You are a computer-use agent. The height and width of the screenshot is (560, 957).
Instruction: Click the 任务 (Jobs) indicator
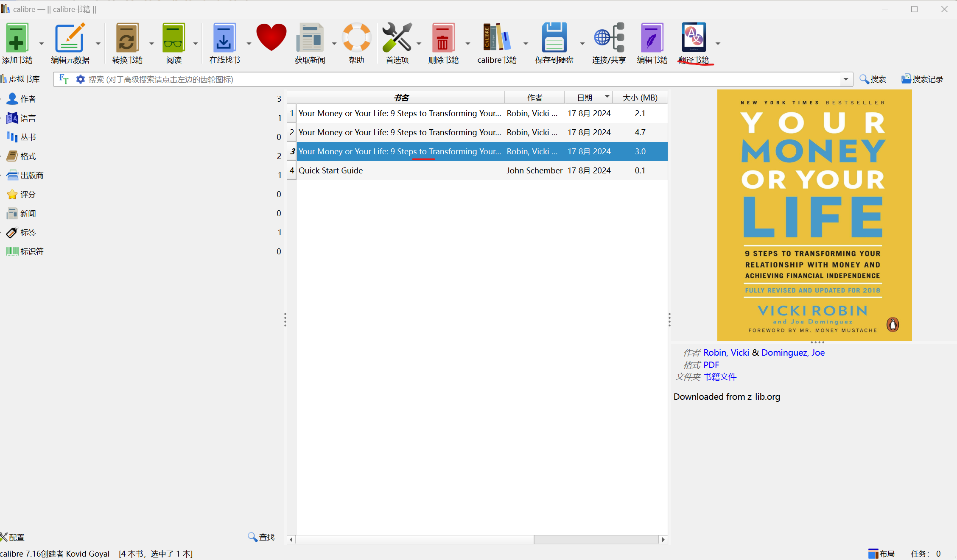(926, 554)
